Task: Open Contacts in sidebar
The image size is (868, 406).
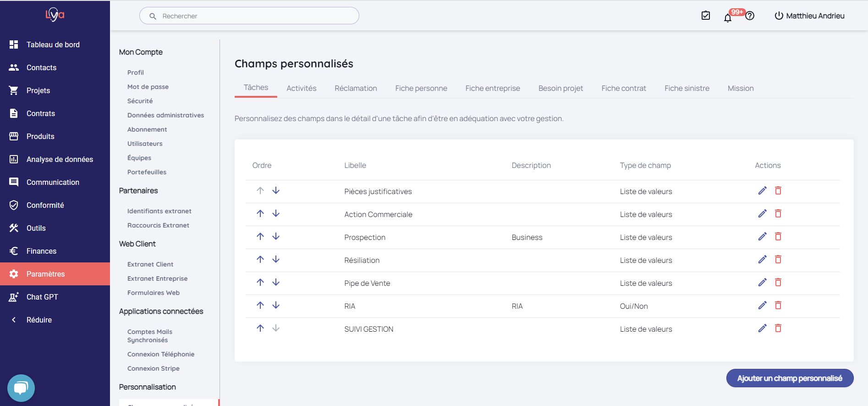Action: [55, 67]
